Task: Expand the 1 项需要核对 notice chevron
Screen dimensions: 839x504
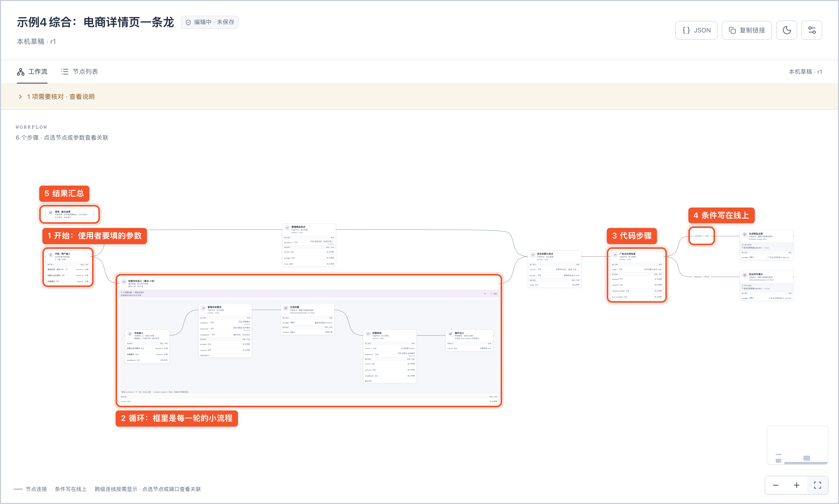Action: click(20, 97)
